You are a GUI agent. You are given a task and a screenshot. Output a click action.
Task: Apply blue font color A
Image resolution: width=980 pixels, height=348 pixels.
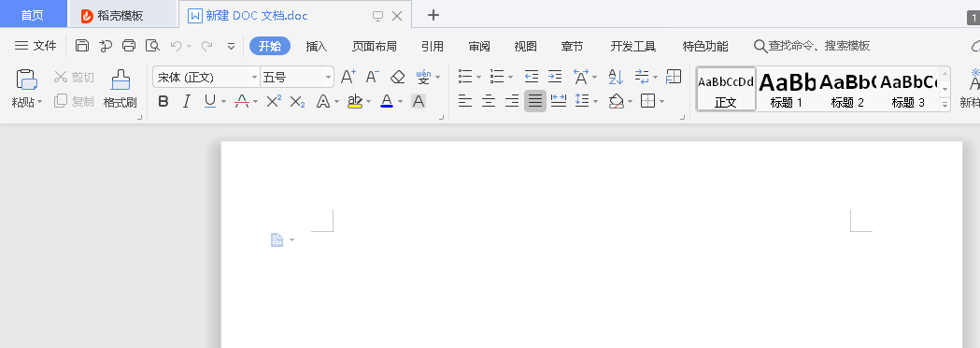[387, 101]
